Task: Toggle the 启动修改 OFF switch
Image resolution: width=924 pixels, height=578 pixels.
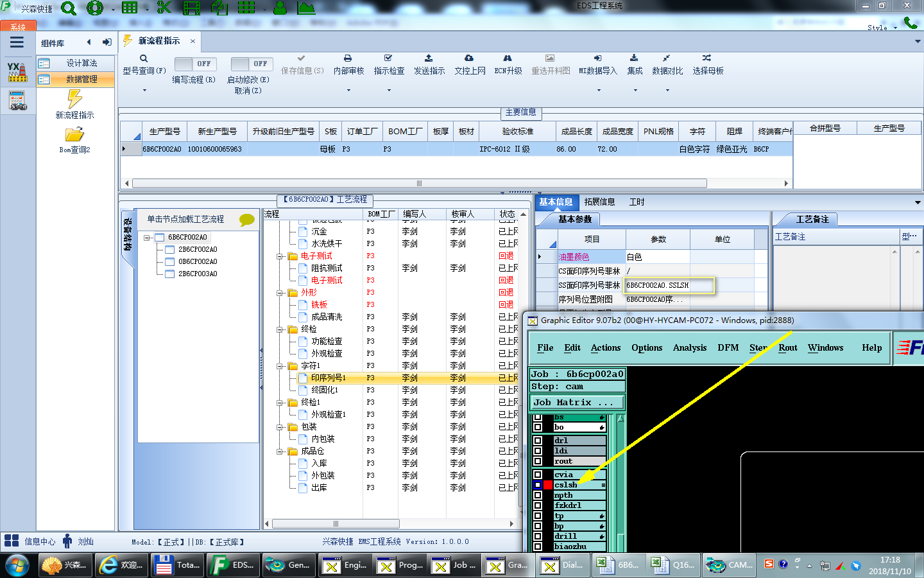Action: [x=252, y=64]
